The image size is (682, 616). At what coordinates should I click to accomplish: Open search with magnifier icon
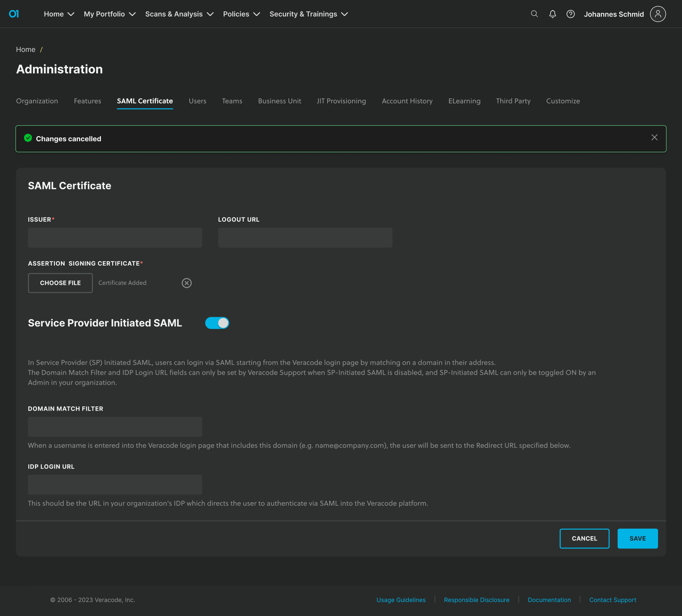[x=534, y=14]
